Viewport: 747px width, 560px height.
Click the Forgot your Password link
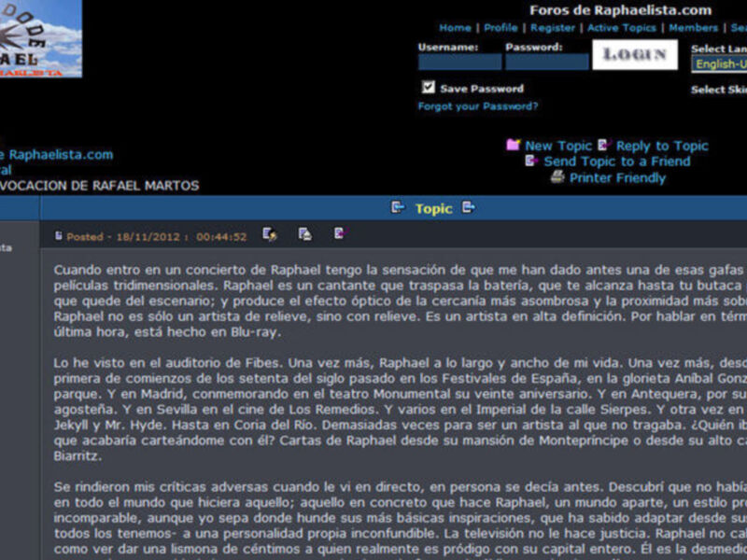[478, 106]
